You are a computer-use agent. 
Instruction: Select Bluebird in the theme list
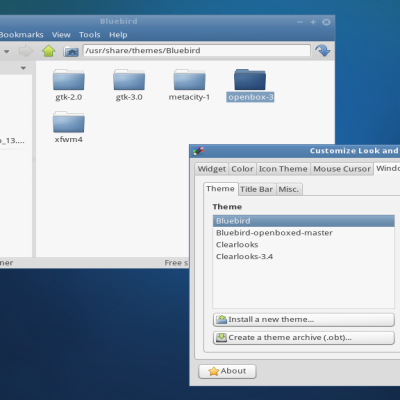(304, 221)
